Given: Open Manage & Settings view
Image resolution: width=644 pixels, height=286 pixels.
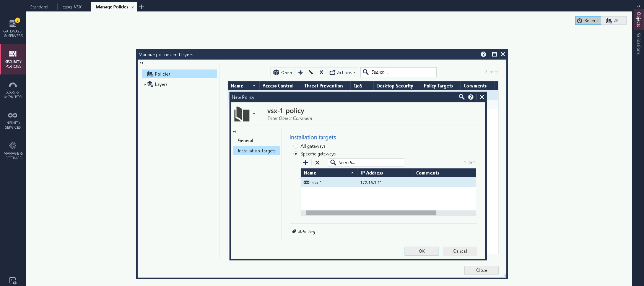Looking at the screenshot, I should click(13, 151).
